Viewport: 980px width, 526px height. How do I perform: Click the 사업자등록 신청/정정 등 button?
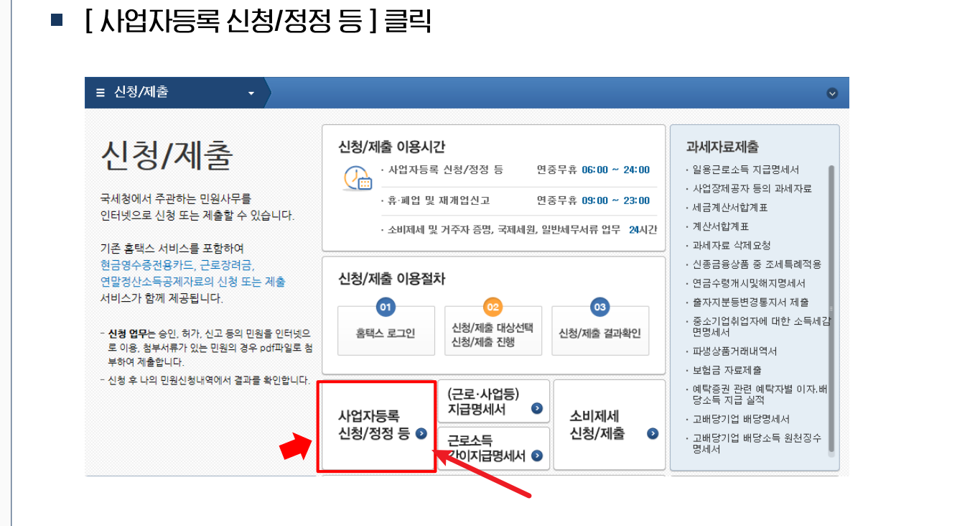tap(376, 425)
